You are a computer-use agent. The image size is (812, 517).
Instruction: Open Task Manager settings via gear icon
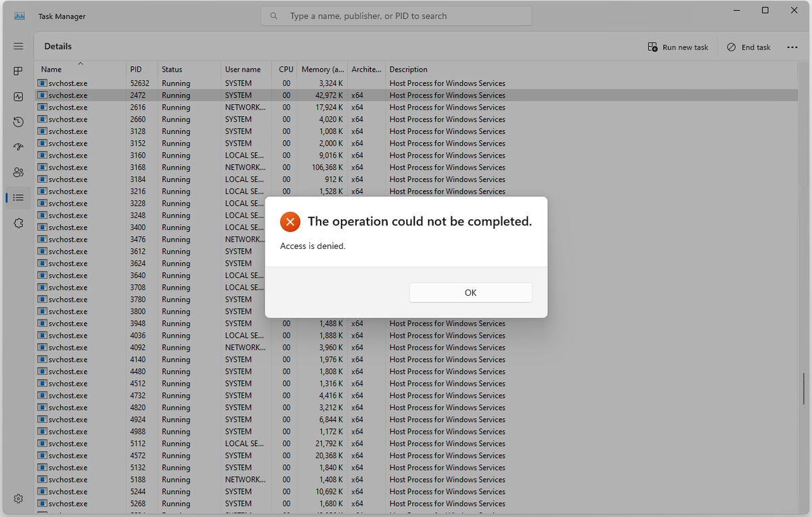[18, 499]
